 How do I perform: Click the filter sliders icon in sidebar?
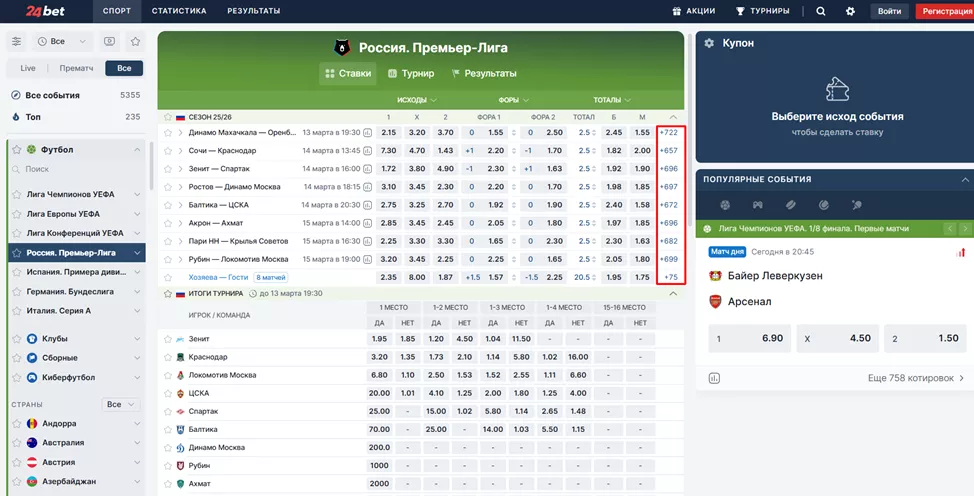click(16, 41)
